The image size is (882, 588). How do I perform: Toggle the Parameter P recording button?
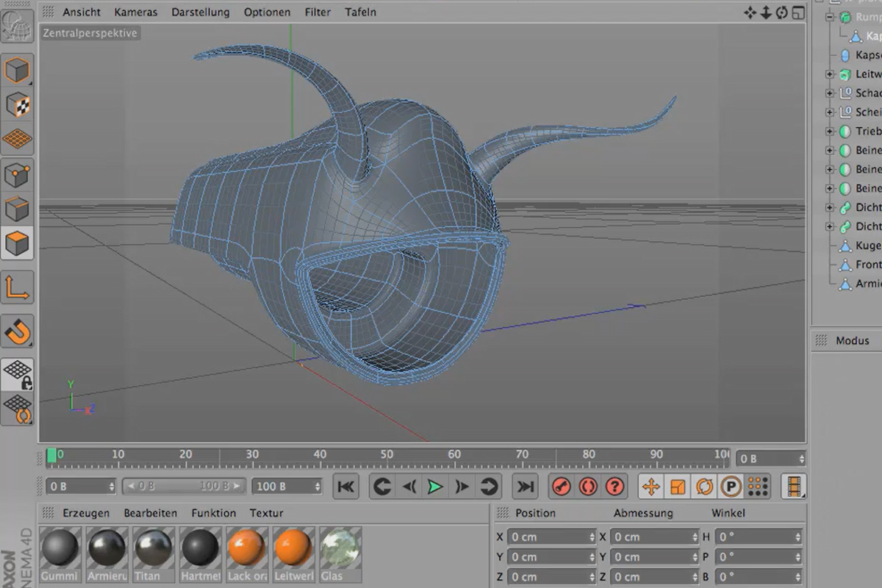[x=731, y=487]
